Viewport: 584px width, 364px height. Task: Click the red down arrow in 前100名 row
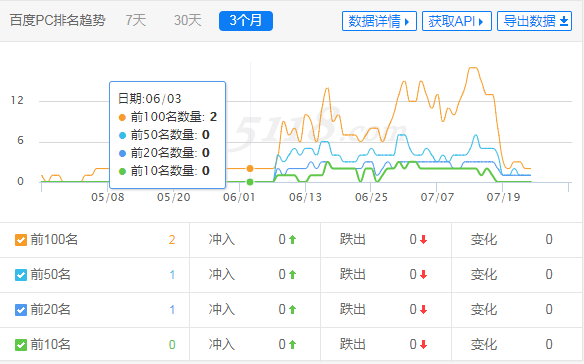coord(423,240)
